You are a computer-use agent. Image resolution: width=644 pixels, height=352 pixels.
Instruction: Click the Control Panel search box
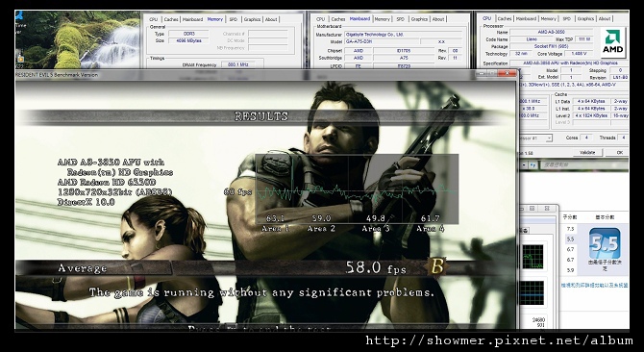(x=583, y=164)
